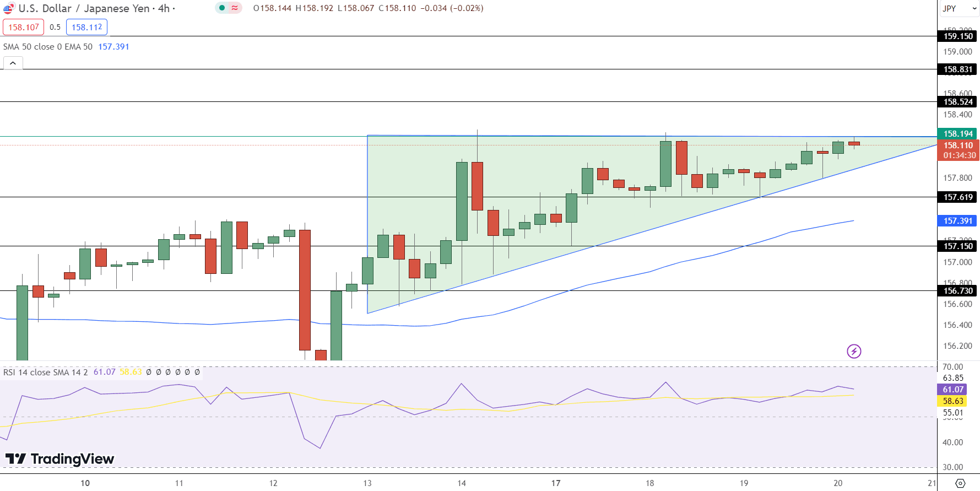Click date 18 on the time axis
Screen dimensions: 980x491
point(650,483)
